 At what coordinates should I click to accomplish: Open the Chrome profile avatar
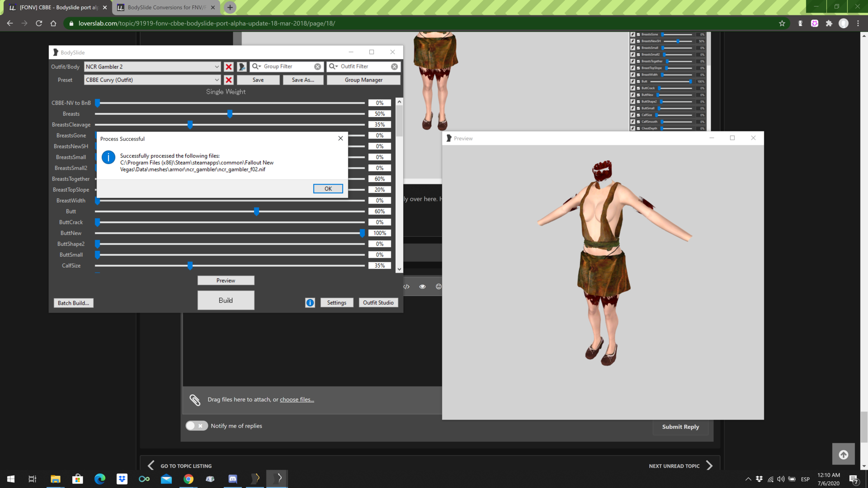[844, 23]
